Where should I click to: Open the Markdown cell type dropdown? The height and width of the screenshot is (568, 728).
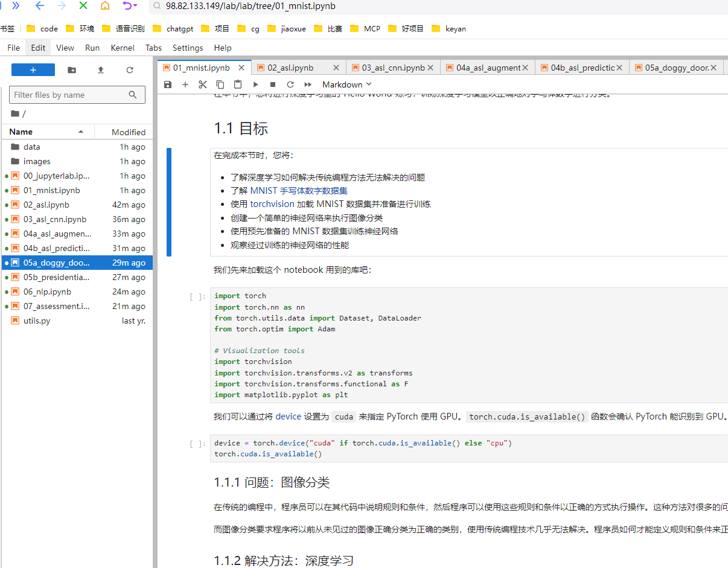347,85
